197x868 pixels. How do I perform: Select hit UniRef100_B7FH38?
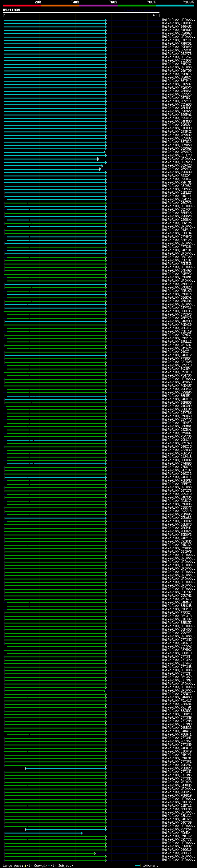pyautogui.click(x=177, y=128)
